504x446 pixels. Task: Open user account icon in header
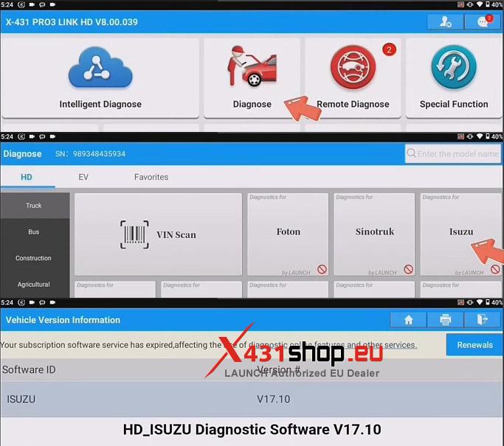coord(445,22)
